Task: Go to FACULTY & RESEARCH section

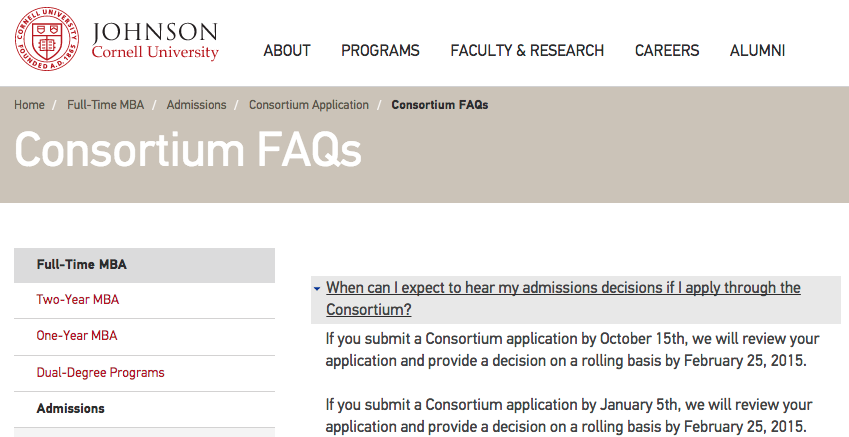Action: [x=527, y=50]
